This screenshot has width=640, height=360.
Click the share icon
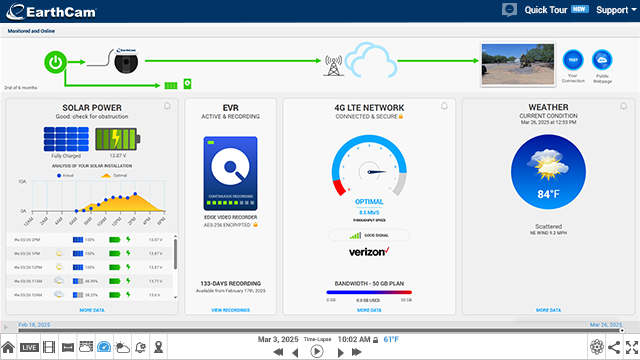coord(613,347)
